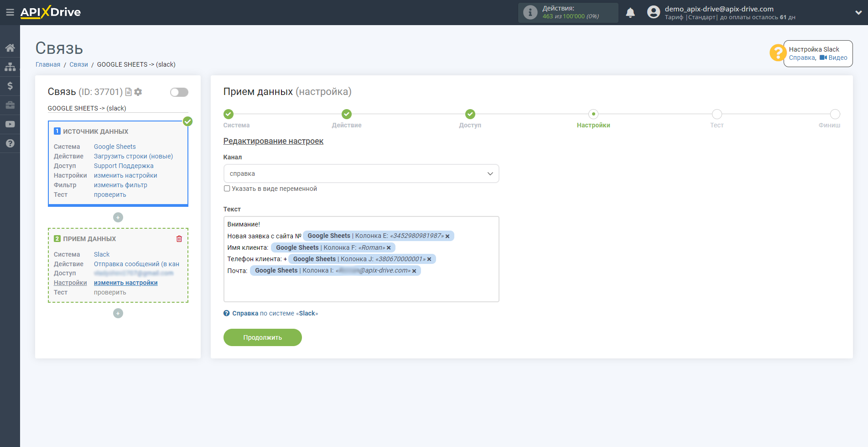
Task: Go to Главная breadcrumb
Action: tap(48, 64)
